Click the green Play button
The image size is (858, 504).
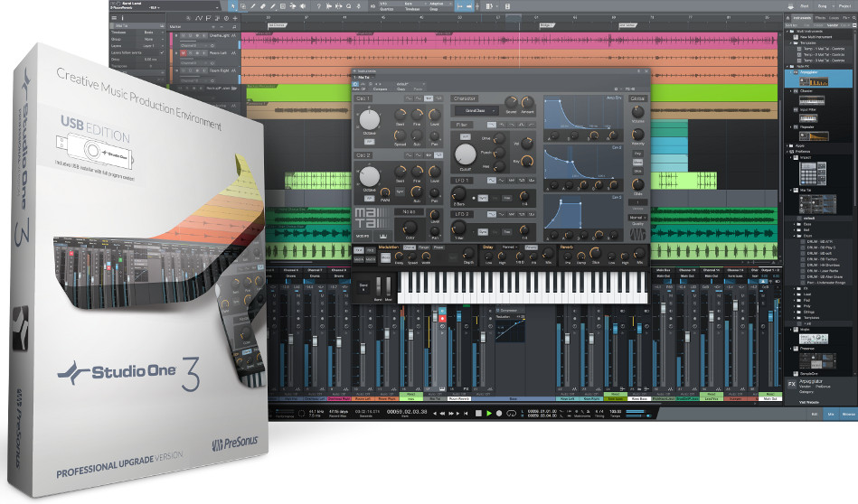coord(488,414)
